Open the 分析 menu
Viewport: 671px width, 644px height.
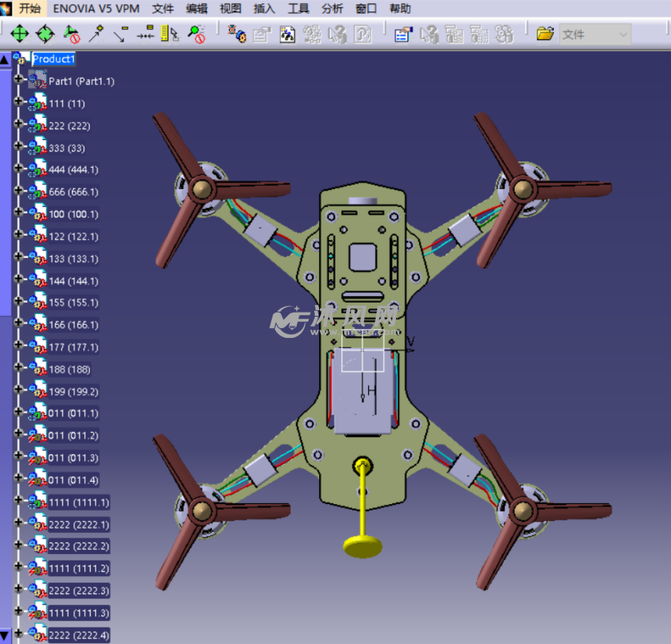[x=332, y=9]
